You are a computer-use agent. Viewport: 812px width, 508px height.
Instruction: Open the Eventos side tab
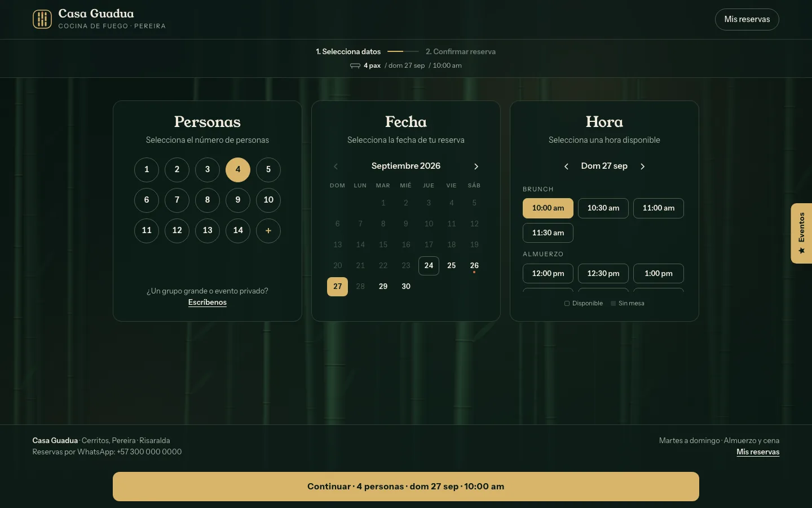pos(801,233)
